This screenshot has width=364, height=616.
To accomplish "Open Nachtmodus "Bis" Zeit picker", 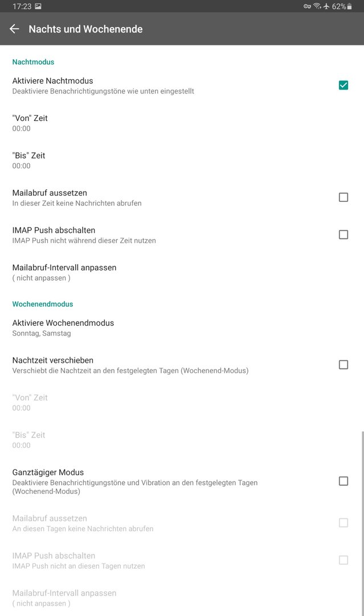I will [x=182, y=160].
